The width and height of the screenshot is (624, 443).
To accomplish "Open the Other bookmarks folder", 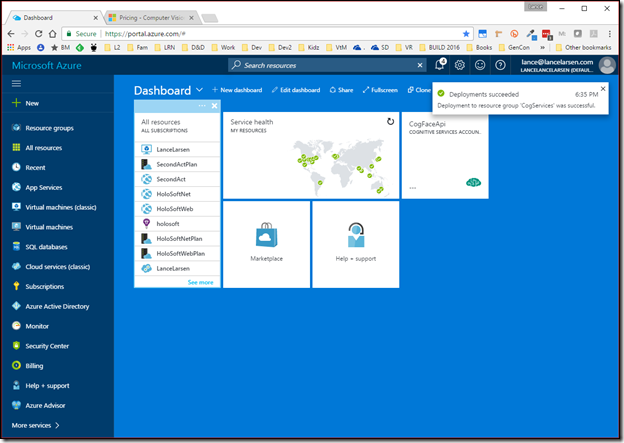I will tap(583, 47).
